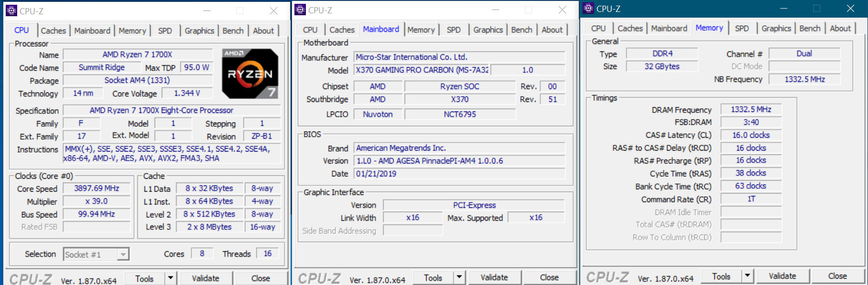Open Tools dropdown arrow in right Memory window

(x=747, y=276)
